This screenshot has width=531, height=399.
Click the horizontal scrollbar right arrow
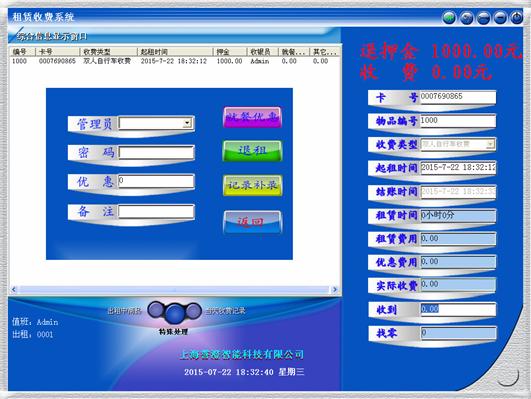pyautogui.click(x=335, y=290)
